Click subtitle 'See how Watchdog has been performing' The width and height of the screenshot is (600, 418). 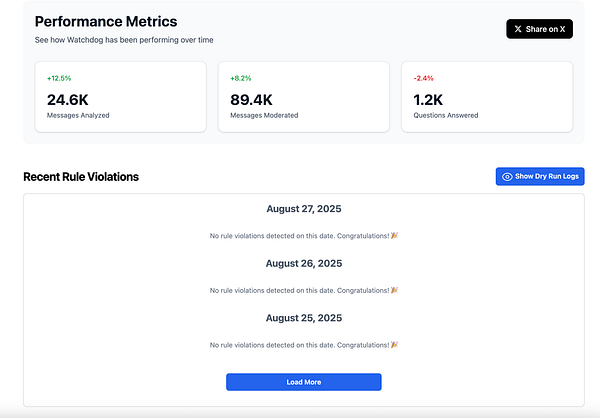tap(124, 40)
